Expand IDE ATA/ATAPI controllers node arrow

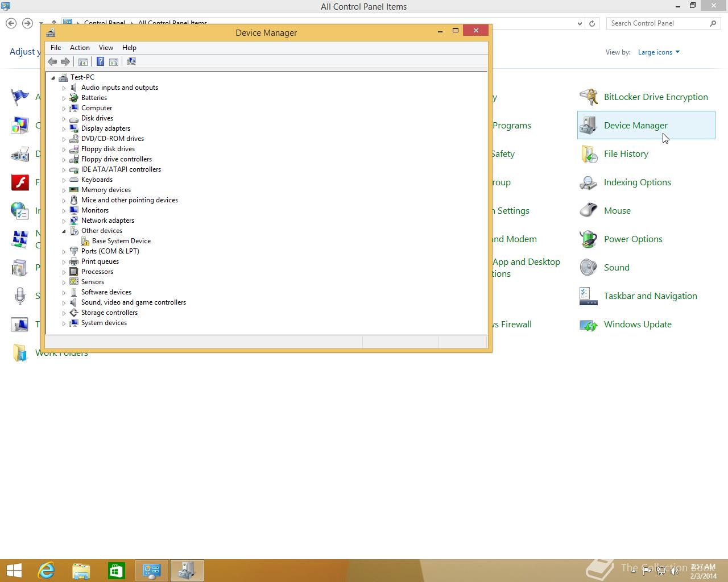coord(64,170)
